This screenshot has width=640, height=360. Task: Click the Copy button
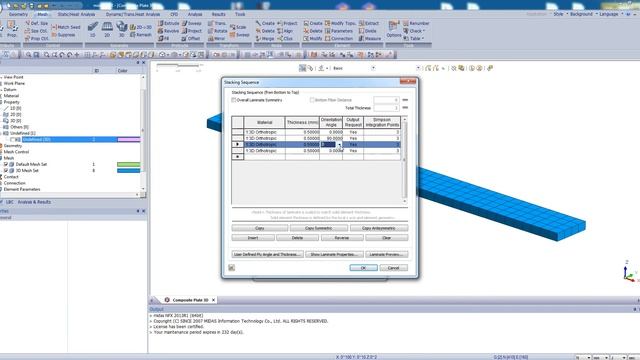tap(260, 228)
